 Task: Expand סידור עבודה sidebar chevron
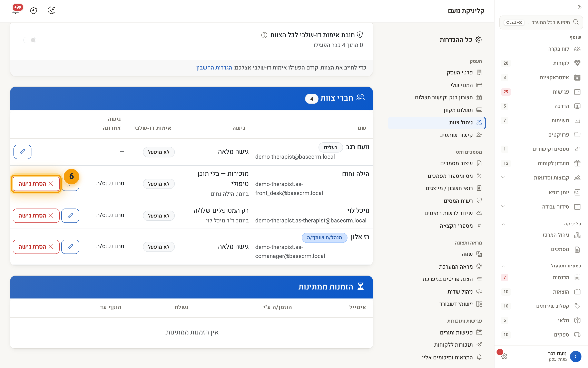click(503, 206)
